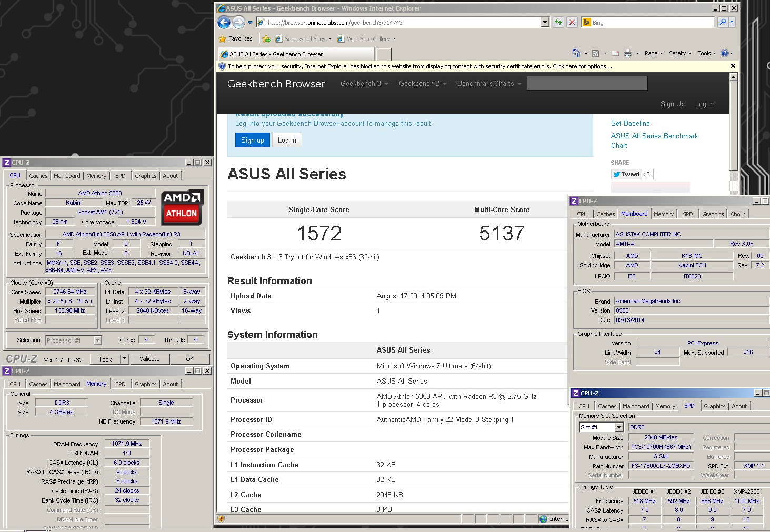The width and height of the screenshot is (770, 532).
Task: Switch to CPU tab in Memory CPU-Z window
Action: [x=15, y=384]
